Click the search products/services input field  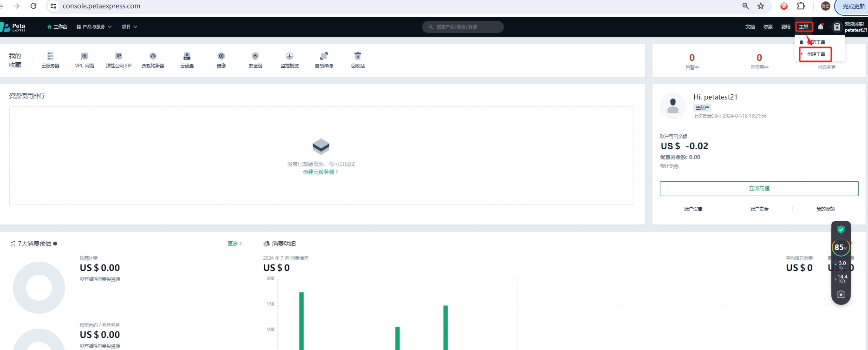pos(463,27)
